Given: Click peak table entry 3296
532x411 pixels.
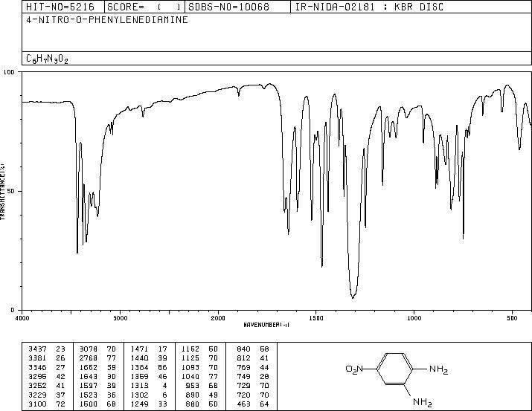Looking at the screenshot, I should tap(37, 376).
